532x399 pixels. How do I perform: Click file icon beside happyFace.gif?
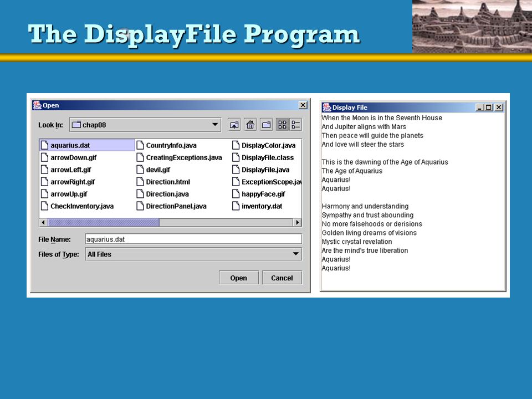click(x=236, y=194)
